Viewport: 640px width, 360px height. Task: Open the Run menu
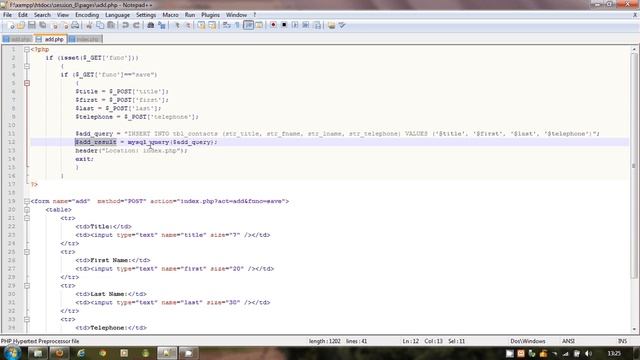(x=190, y=15)
